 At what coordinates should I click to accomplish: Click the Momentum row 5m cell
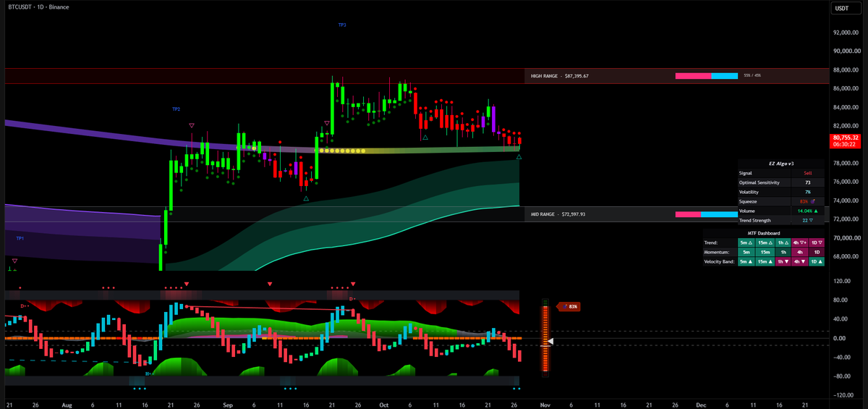[x=746, y=251]
